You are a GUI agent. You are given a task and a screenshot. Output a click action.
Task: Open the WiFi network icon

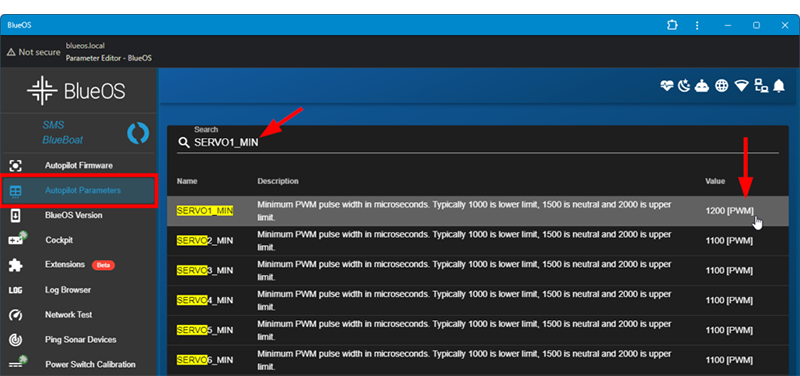click(741, 86)
